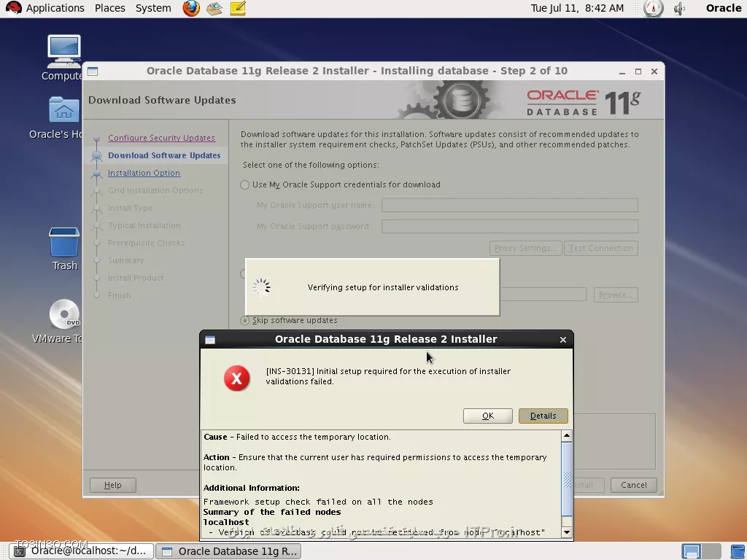Click the details scrollbar down arrow

tap(566, 532)
